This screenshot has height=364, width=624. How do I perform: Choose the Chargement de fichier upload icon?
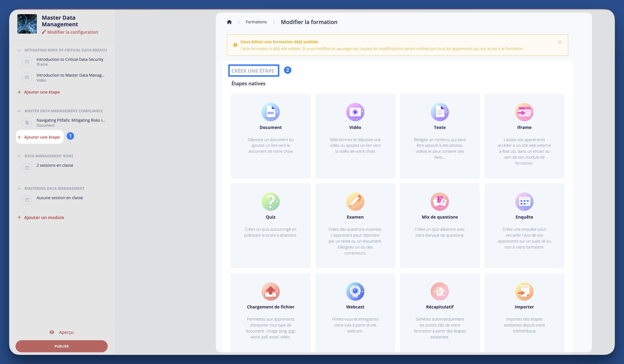270,292
